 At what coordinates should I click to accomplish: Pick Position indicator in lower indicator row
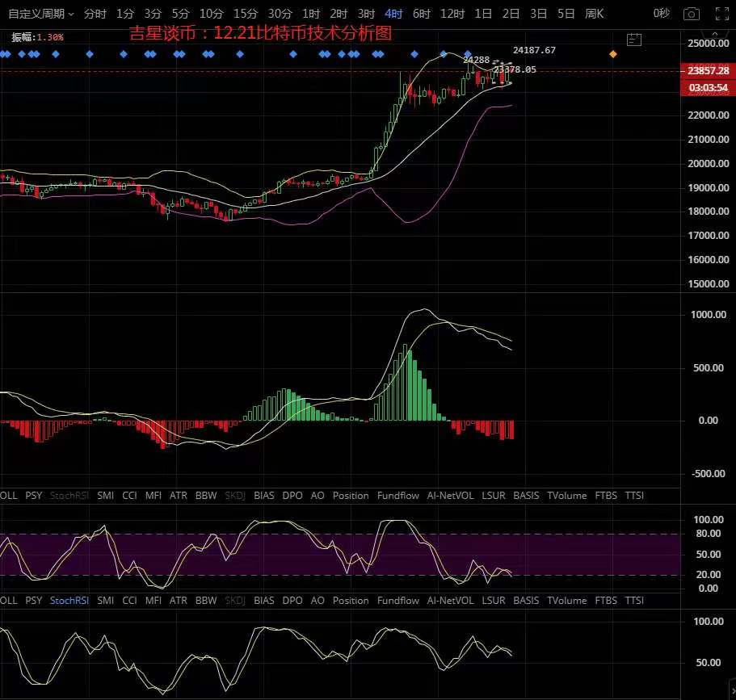pos(351,601)
